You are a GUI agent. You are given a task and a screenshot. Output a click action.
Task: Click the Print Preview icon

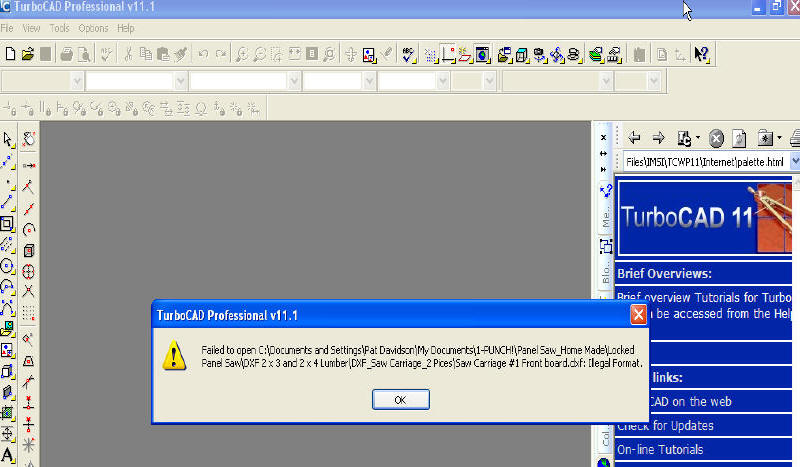[84, 54]
